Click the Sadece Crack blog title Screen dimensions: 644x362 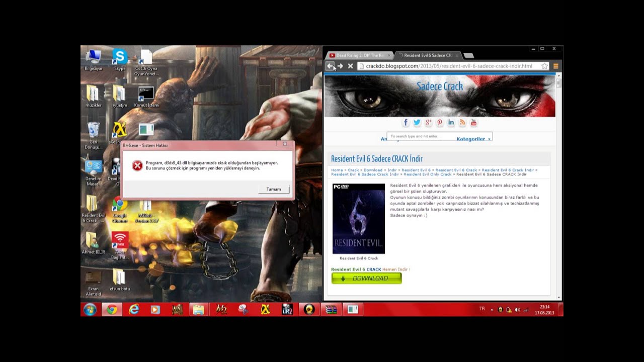pos(440,86)
